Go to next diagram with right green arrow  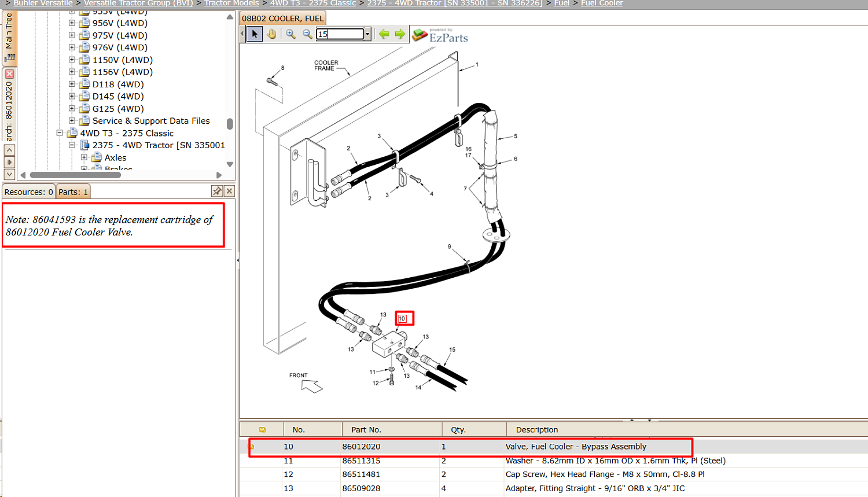pos(400,34)
